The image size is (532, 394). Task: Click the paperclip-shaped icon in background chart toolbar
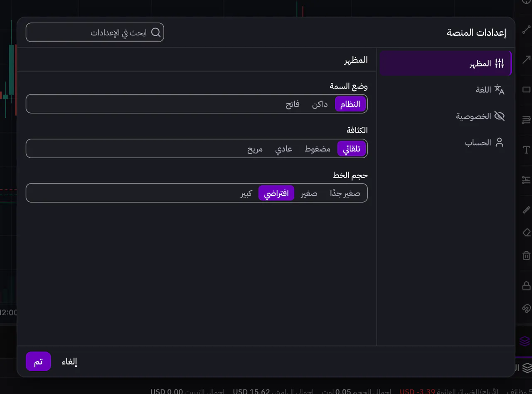point(526,308)
